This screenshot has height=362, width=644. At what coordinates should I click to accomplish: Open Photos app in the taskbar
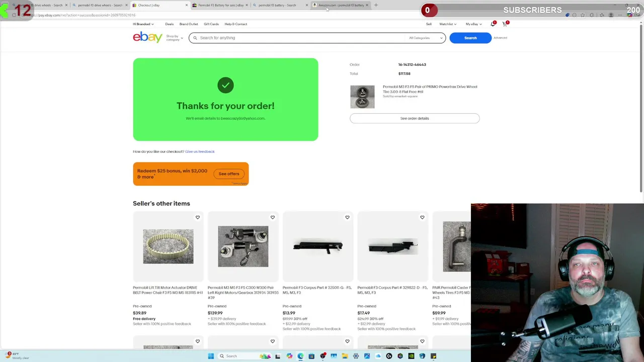367,356
